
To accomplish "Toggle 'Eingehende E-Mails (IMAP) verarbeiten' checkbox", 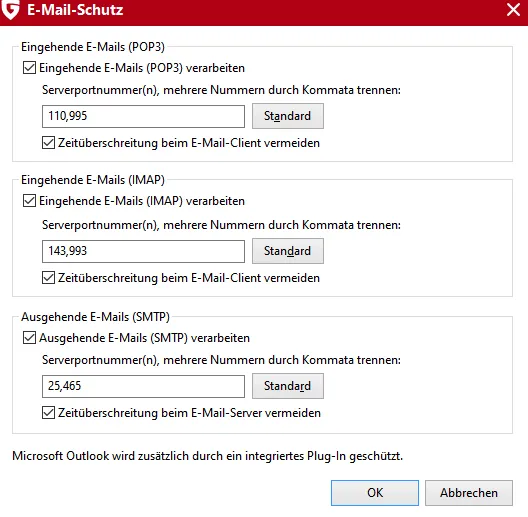I will click(29, 201).
